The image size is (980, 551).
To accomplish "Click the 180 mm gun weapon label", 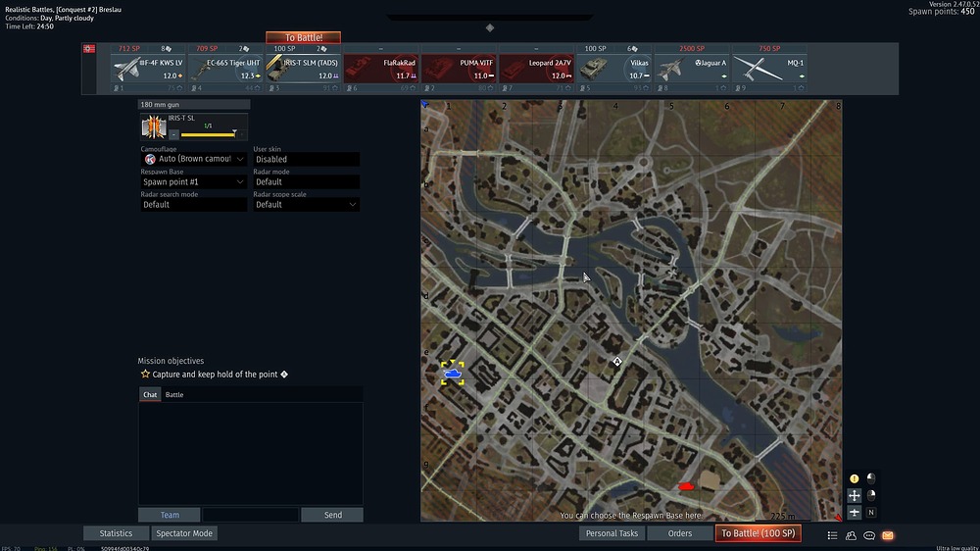I will click(194, 105).
